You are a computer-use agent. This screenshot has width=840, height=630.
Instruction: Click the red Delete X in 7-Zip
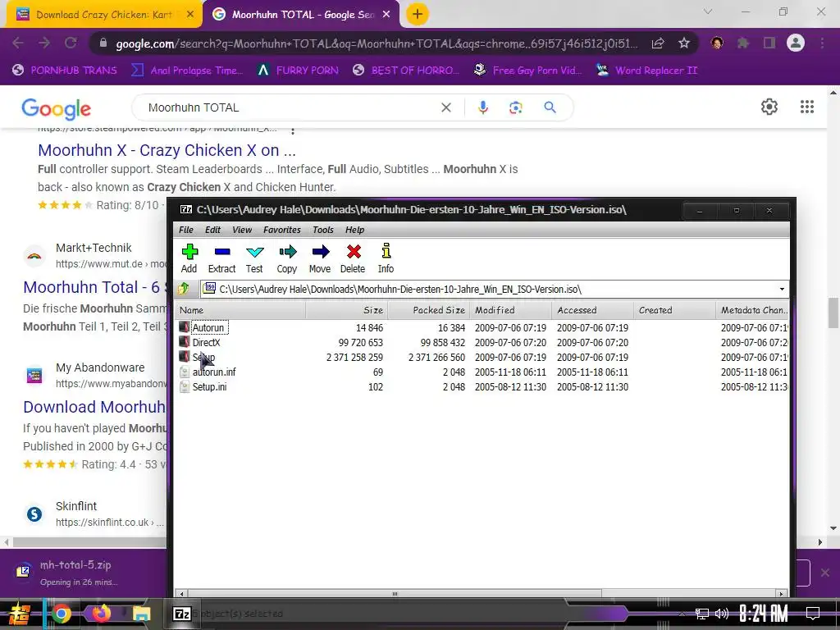point(353,258)
